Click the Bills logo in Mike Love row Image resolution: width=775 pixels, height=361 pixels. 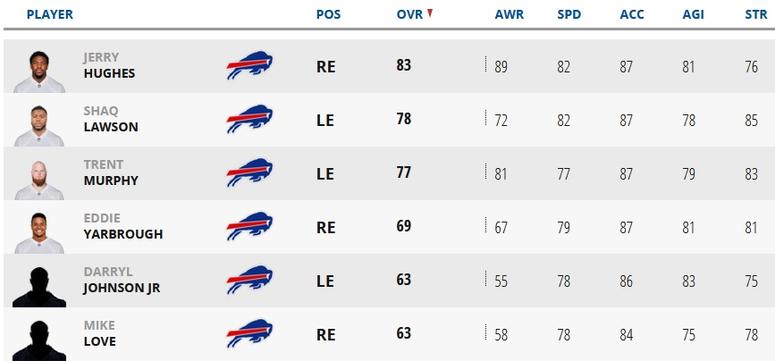tap(250, 334)
